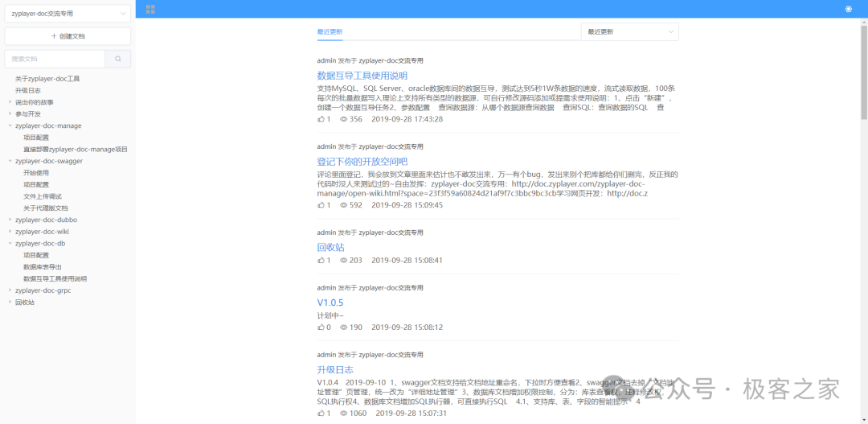
Task: Expand the 回收站 tree node in sidebar
Action: 10,302
